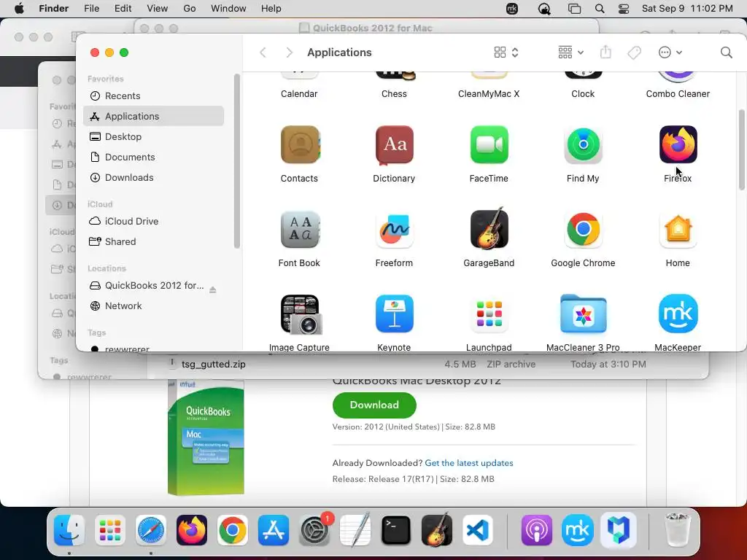Open MacKeeper from the Dock
The width and height of the screenshot is (747, 560).
(578, 530)
